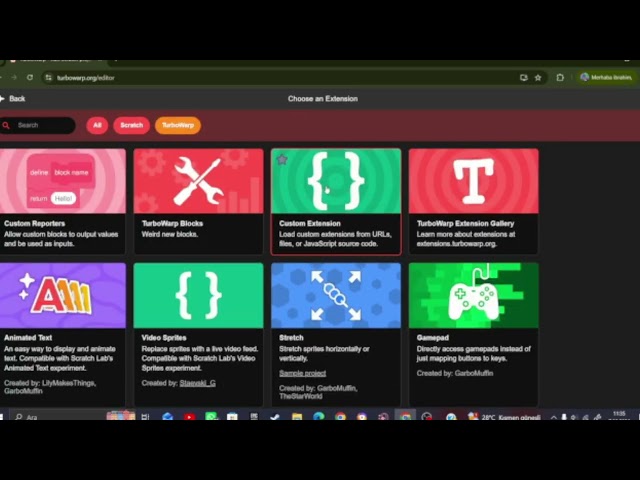Click the Video Sprites curly braces icon
Screen dimensions: 640x480
coord(199,295)
